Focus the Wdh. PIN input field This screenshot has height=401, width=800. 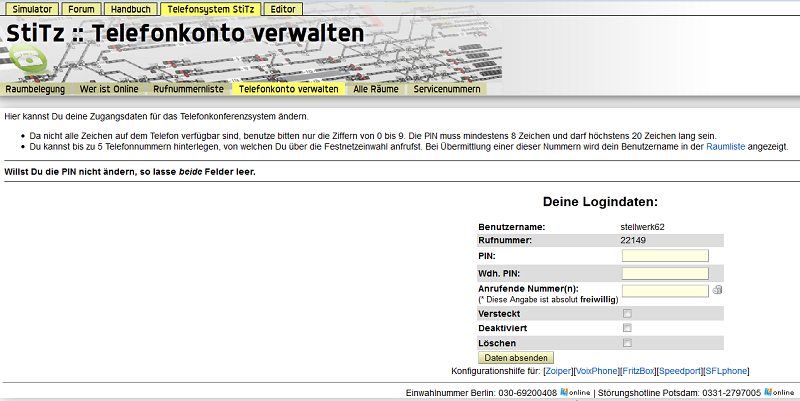664,273
